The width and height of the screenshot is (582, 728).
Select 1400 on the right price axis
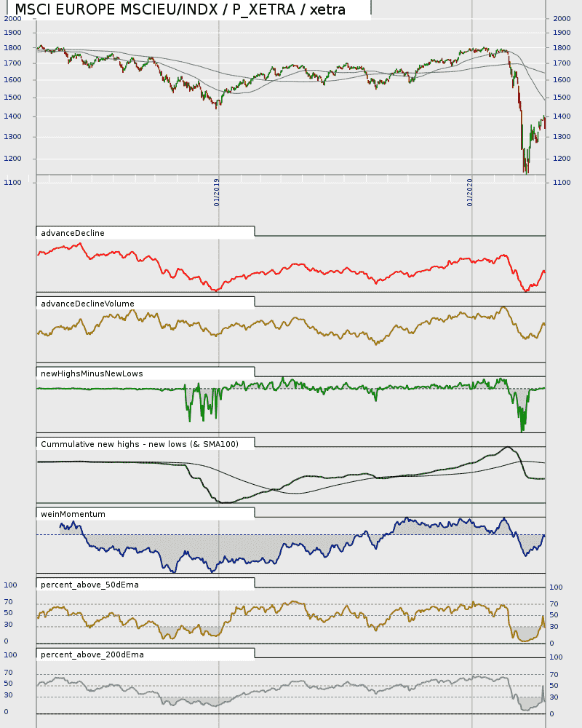(x=562, y=116)
